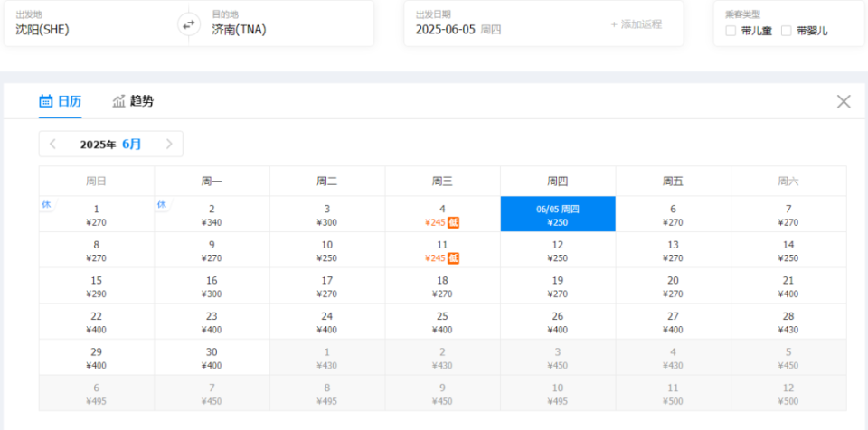This screenshot has width=868, height=430.
Task: Select June 13 Friday cell
Action: [673, 250]
